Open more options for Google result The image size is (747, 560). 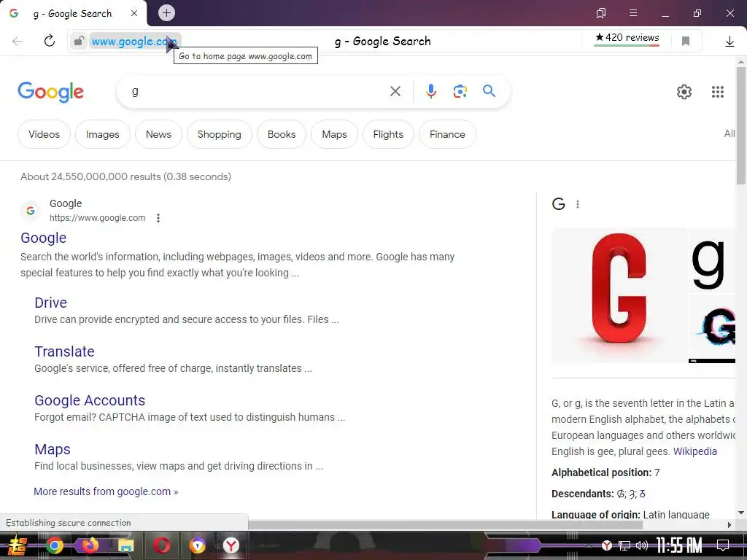158,218
